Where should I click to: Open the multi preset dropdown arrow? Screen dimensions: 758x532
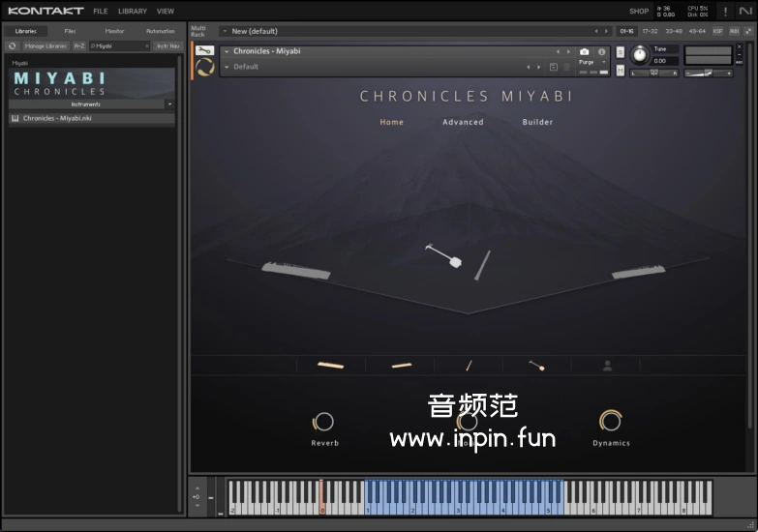[225, 31]
